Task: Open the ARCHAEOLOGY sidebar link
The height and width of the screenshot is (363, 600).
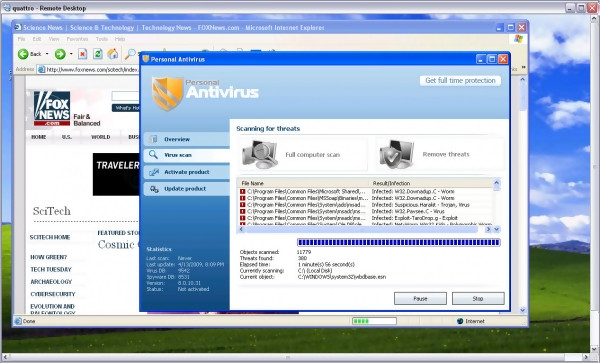Action: pyautogui.click(x=51, y=282)
